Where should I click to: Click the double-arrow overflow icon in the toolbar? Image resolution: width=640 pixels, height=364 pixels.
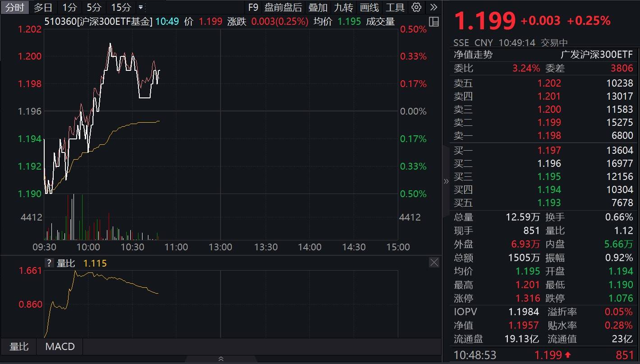click(433, 7)
